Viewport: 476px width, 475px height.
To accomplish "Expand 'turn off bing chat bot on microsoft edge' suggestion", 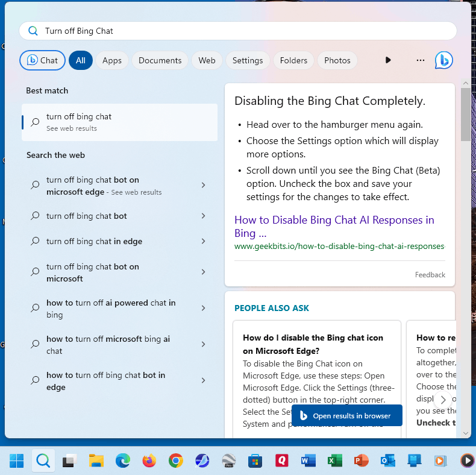I will [x=204, y=185].
